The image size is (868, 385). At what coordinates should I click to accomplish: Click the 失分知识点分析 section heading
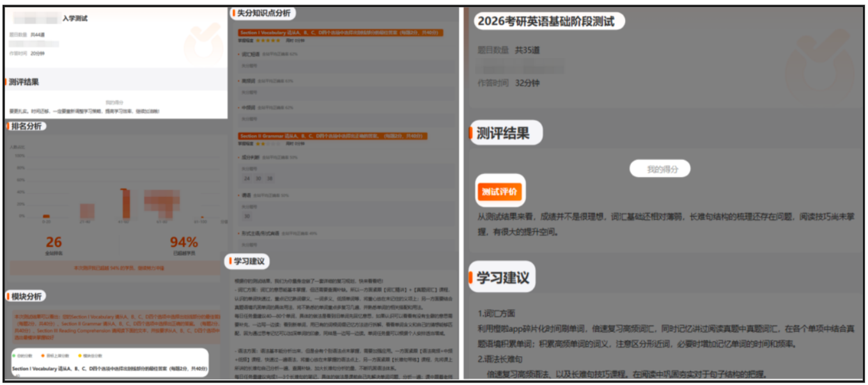[x=263, y=13]
